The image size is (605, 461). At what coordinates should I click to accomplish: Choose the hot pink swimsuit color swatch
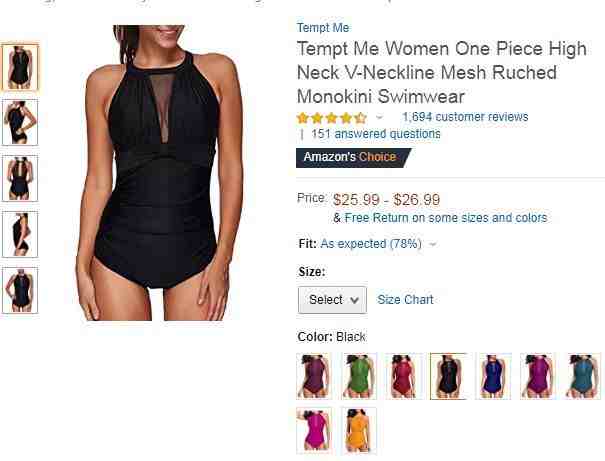click(314, 430)
